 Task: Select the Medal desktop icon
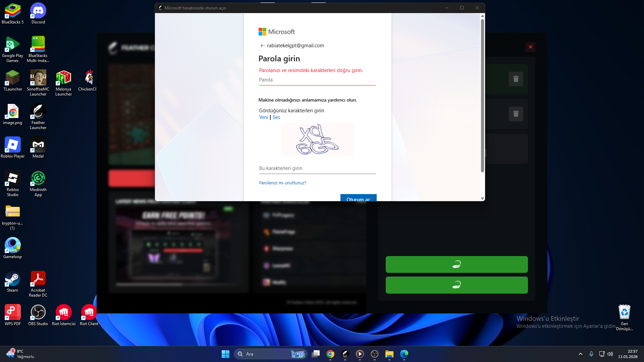[38, 147]
